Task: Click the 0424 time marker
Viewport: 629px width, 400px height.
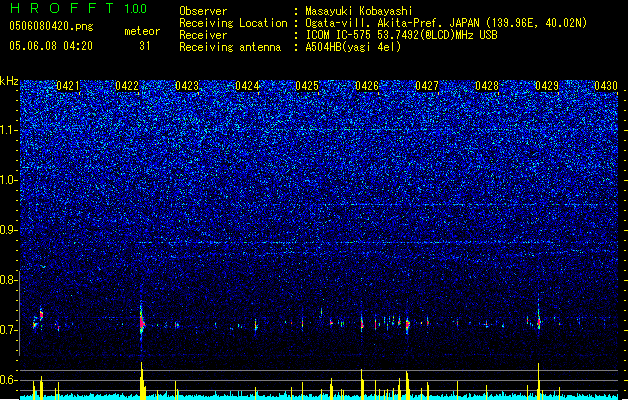Action: [247, 86]
